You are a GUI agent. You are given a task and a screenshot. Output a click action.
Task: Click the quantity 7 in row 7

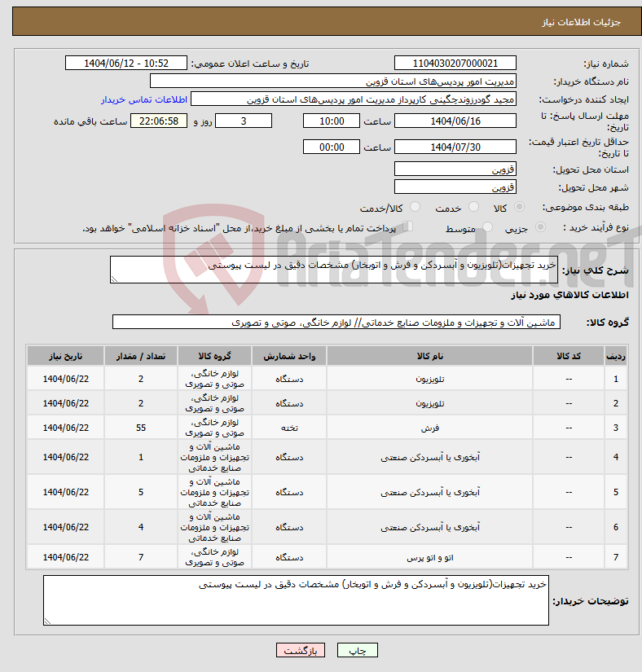141,557
